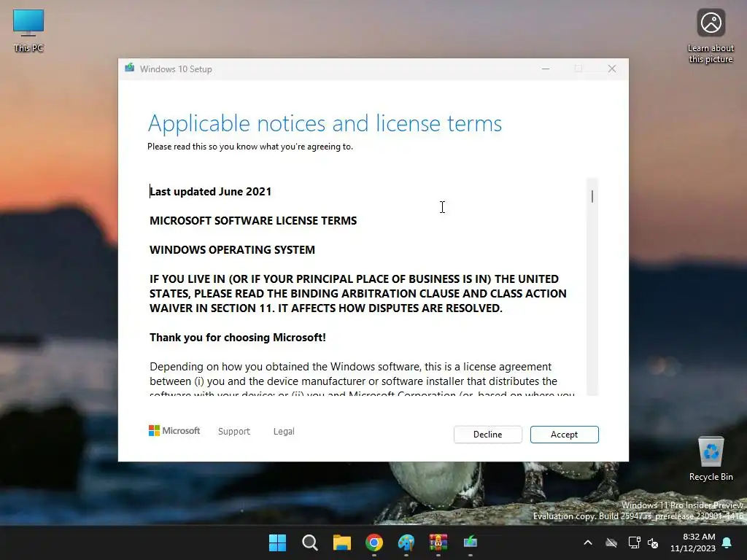Click 'Last updated June 2021' text
This screenshot has height=560, width=747.
click(211, 192)
